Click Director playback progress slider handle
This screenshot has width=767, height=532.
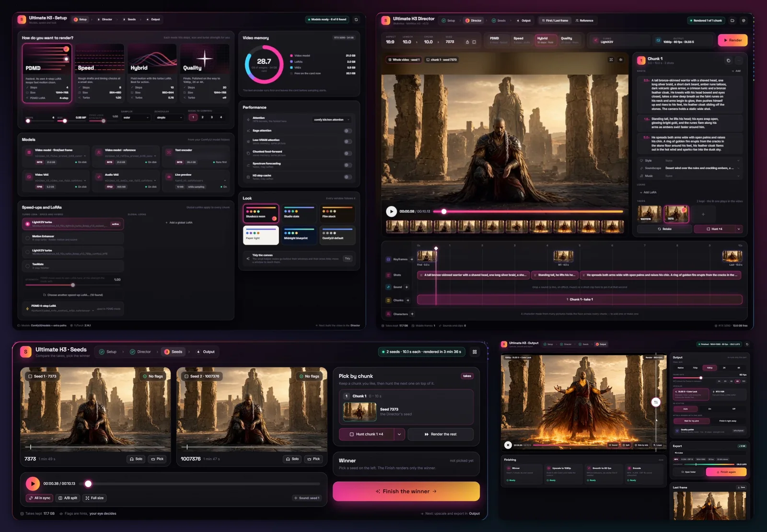pyautogui.click(x=444, y=211)
